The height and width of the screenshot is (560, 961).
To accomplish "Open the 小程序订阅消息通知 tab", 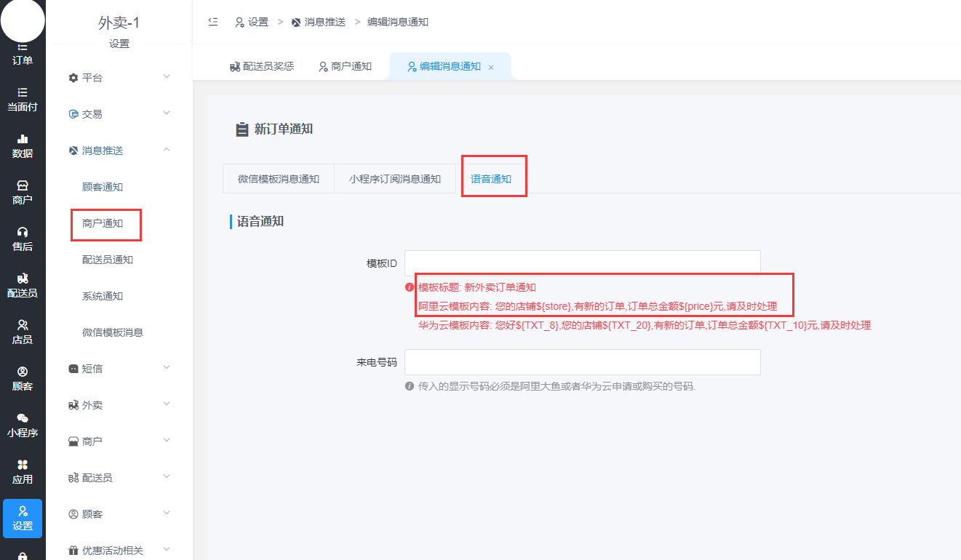I will pos(395,179).
